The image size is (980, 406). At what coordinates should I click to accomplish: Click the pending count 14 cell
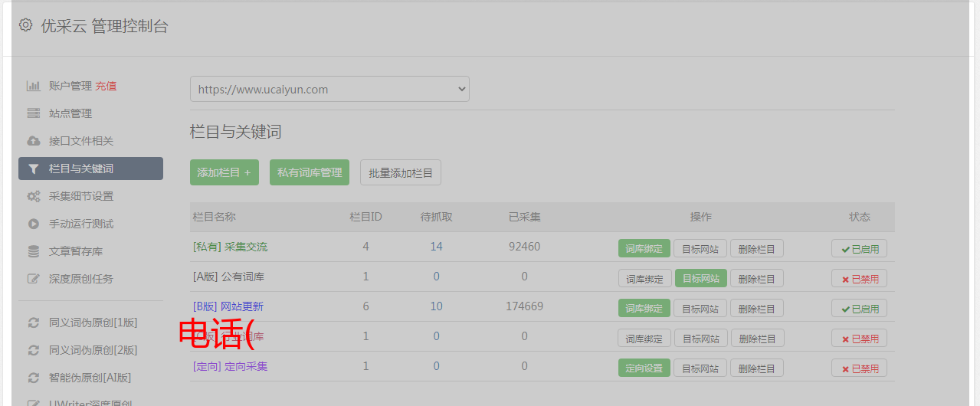[x=436, y=247]
